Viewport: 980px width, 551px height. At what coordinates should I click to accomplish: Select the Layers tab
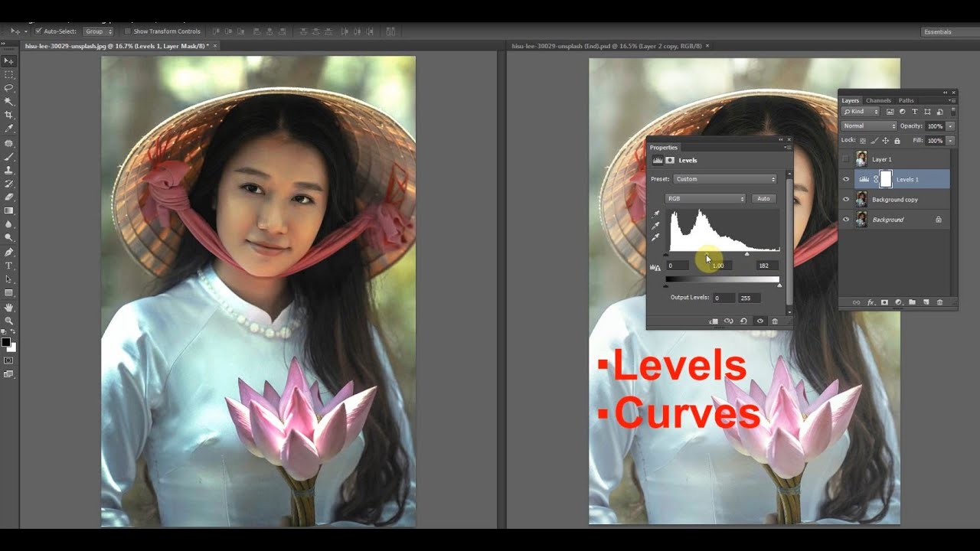pyautogui.click(x=851, y=100)
